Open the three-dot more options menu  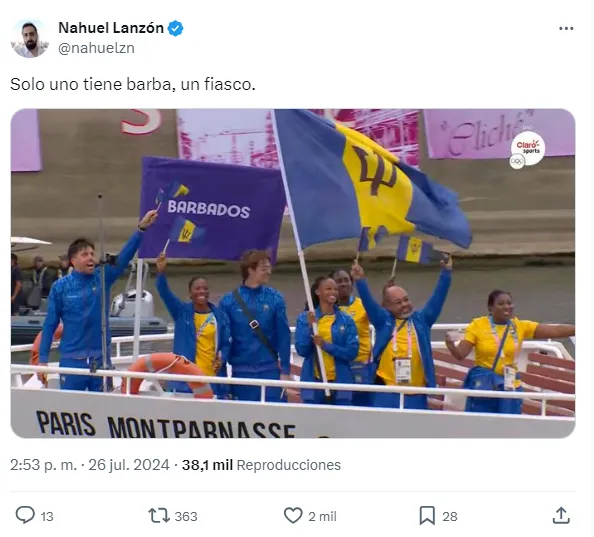[566, 28]
